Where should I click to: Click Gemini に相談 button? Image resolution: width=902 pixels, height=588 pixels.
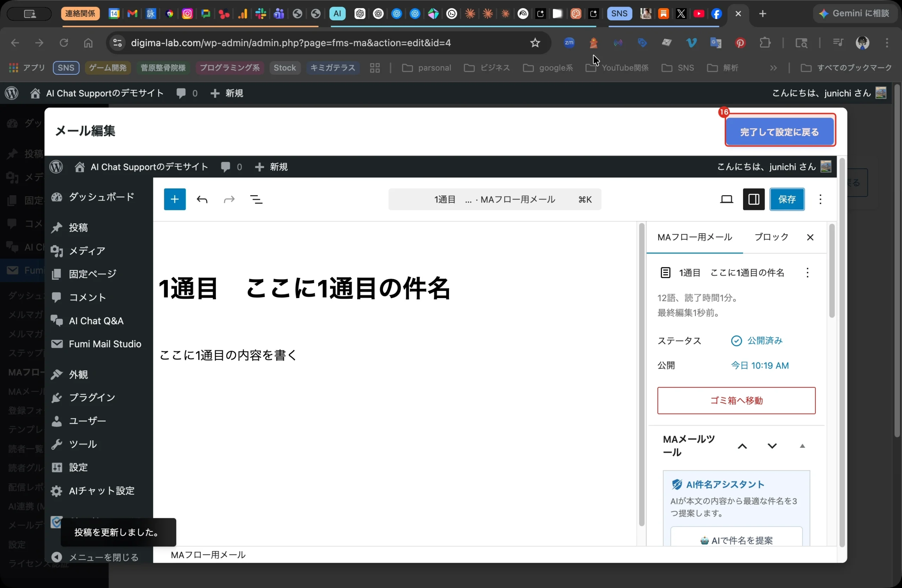click(855, 14)
